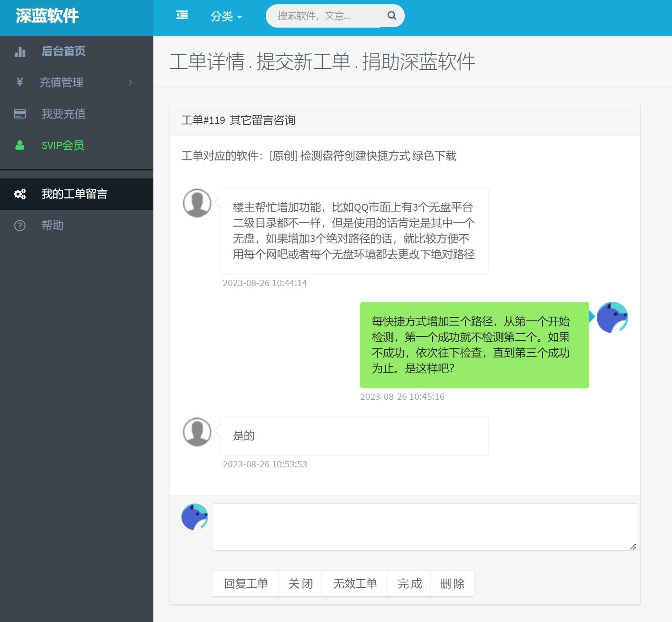672x622 pixels.
Task: Click the 关闭 button
Action: [x=301, y=584]
